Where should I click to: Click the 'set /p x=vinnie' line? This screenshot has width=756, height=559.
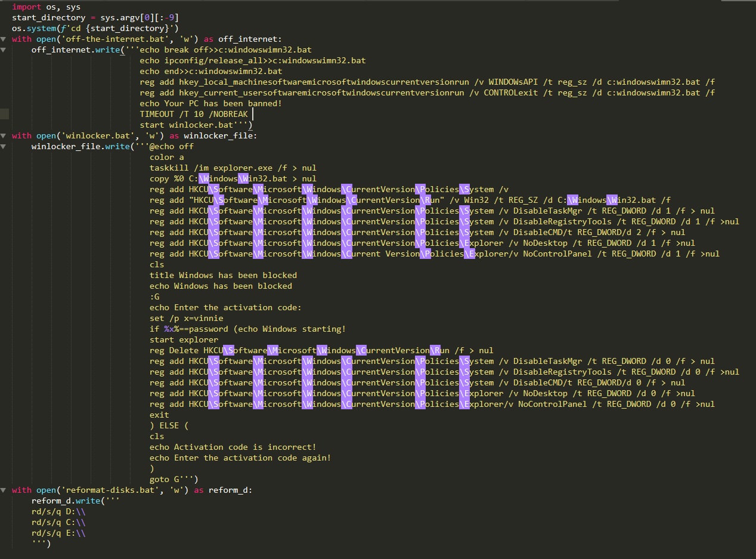186,318
